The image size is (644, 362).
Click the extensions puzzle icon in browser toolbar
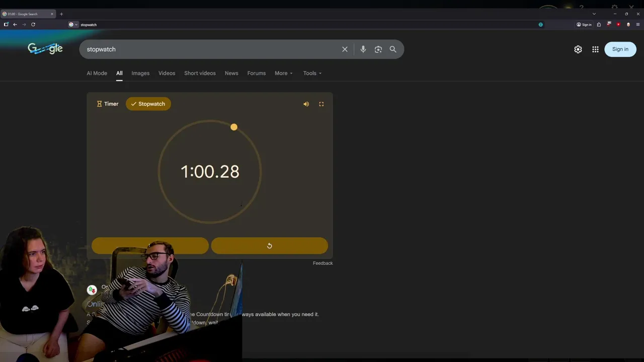(x=599, y=25)
